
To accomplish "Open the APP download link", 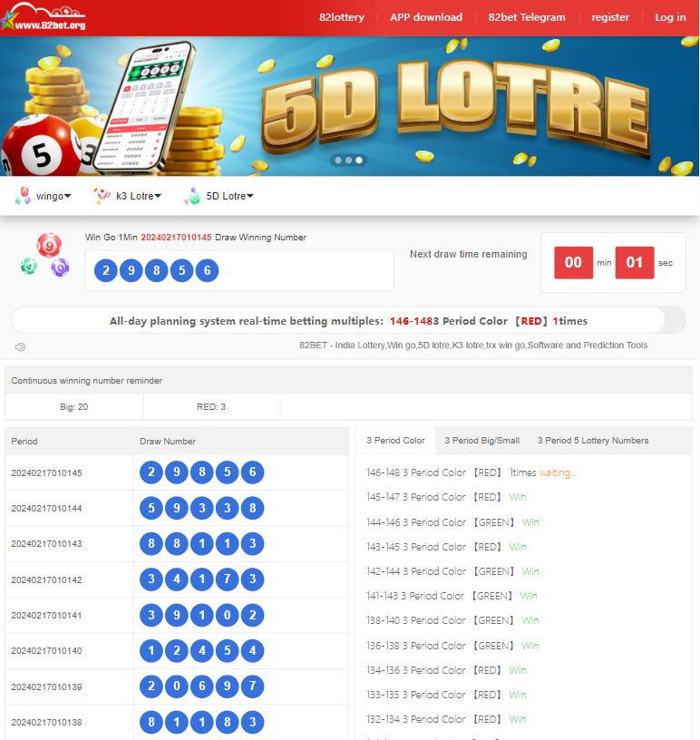I will click(x=426, y=17).
